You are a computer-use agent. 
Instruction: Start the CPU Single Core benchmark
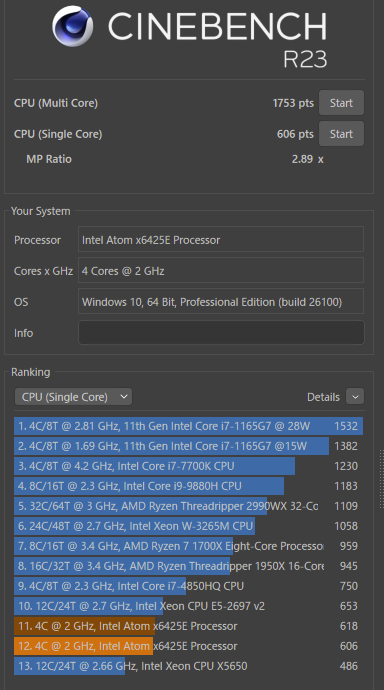click(341, 134)
